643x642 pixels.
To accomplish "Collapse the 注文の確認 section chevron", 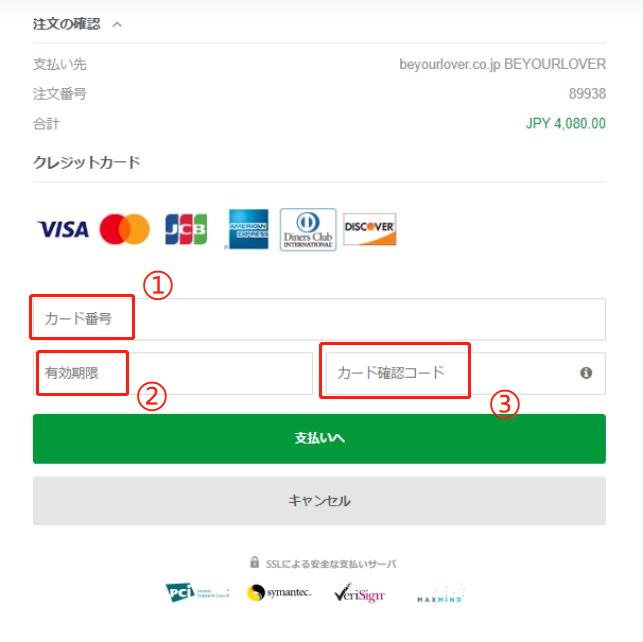I will click(117, 25).
